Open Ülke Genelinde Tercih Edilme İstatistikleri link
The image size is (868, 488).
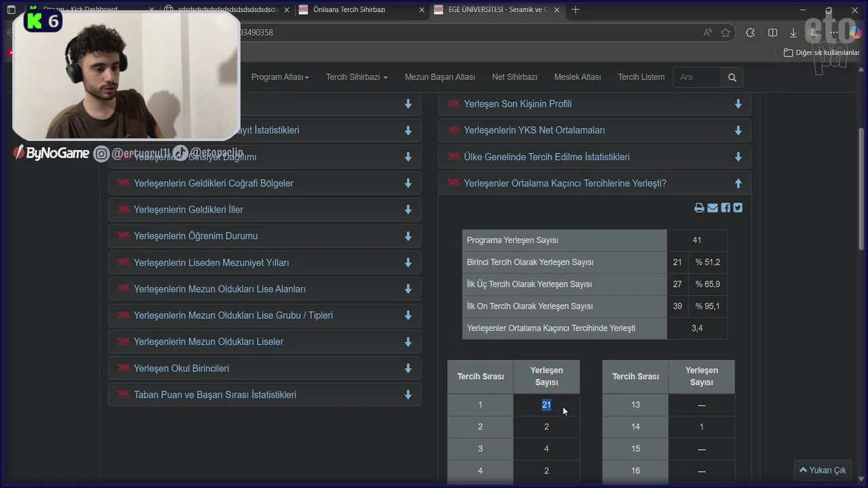point(547,157)
